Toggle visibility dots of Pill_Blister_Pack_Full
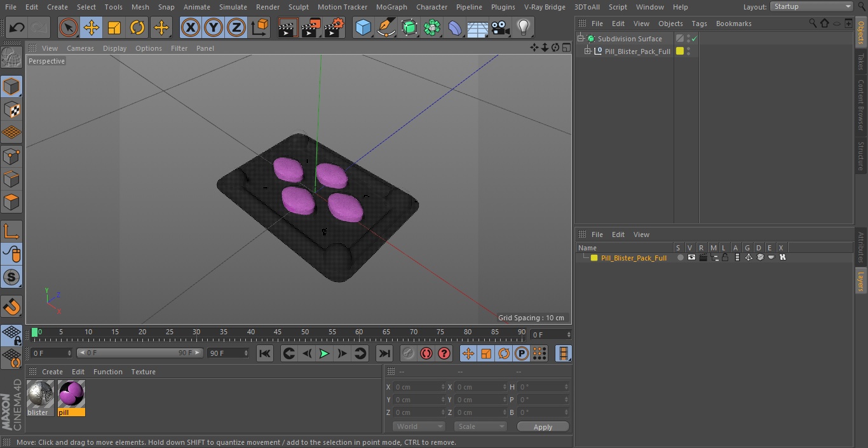Viewport: 868px width, 448px height. [x=689, y=51]
